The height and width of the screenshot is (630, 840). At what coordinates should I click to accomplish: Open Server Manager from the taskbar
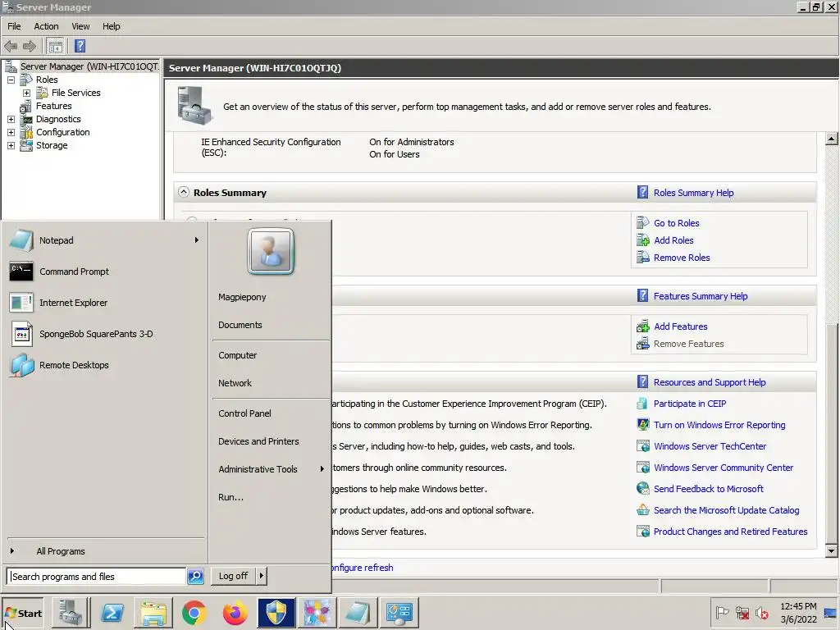click(x=71, y=613)
